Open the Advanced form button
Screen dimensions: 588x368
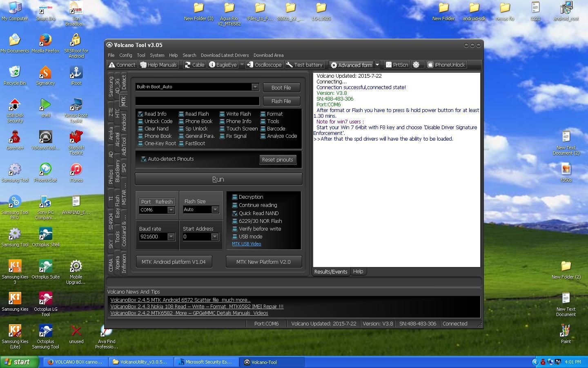[x=352, y=65]
